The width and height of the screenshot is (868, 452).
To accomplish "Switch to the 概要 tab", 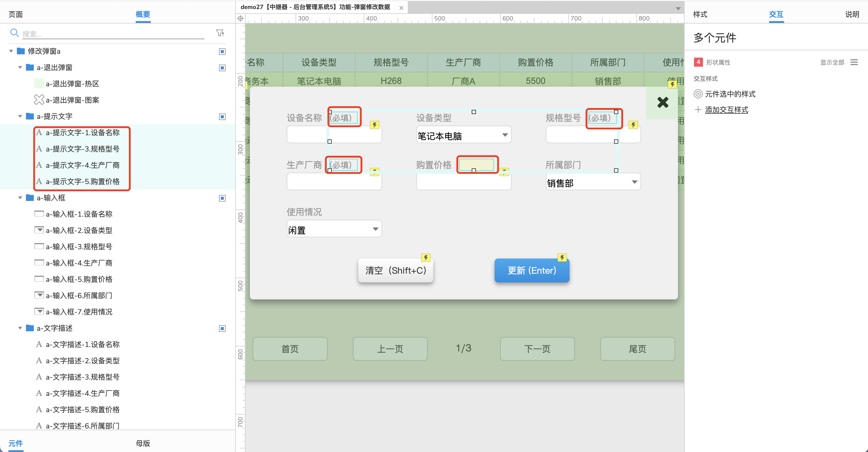I will coord(143,14).
